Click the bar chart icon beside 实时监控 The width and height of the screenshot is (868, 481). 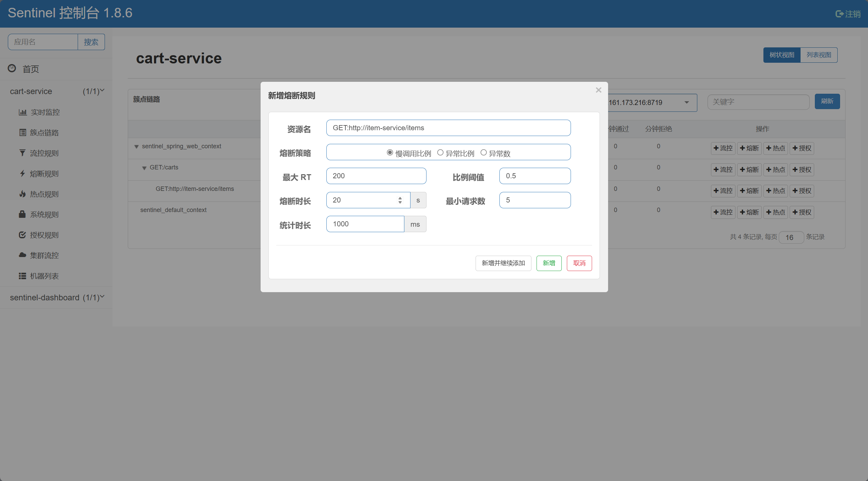click(x=22, y=112)
